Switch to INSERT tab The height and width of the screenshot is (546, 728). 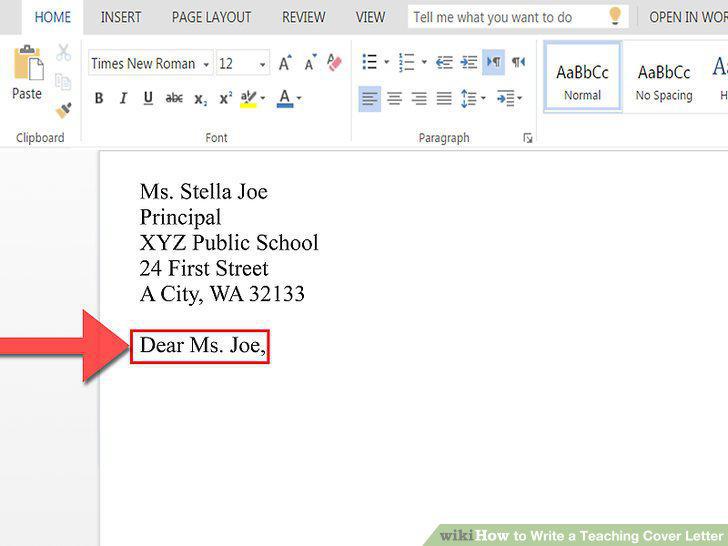pos(121,17)
